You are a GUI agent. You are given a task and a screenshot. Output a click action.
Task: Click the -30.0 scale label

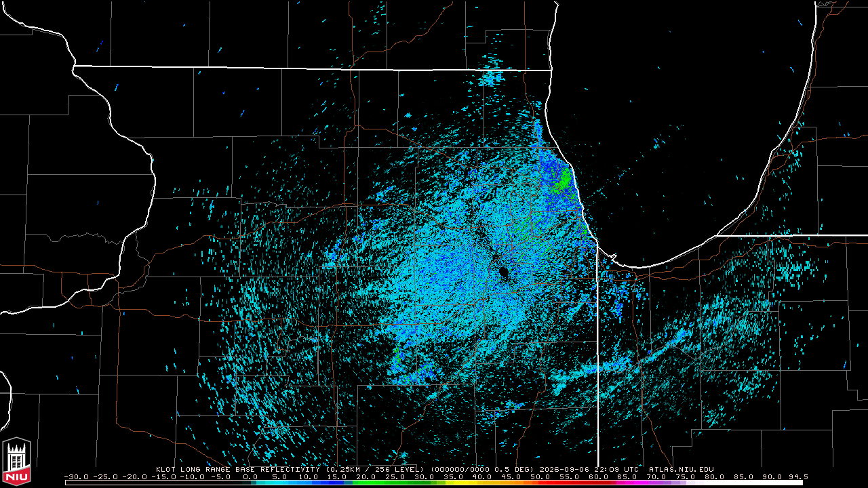76,476
